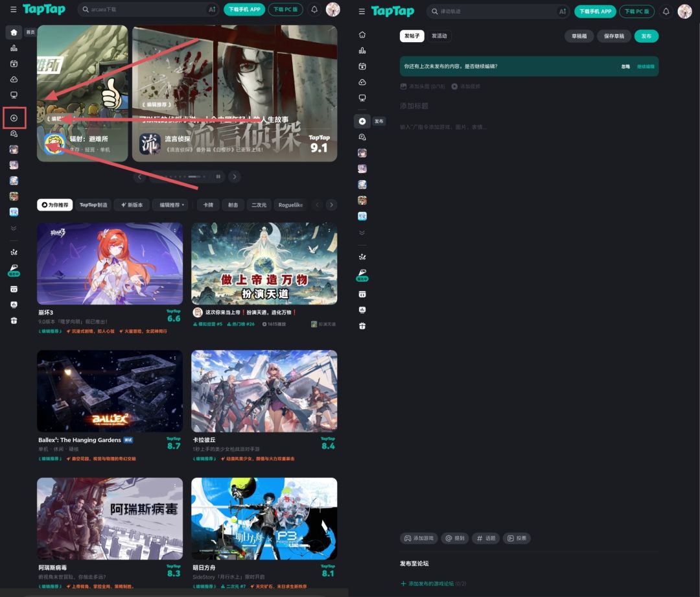Click 下载 PC 版 in post editor window
This screenshot has height=597, width=700.
click(636, 12)
